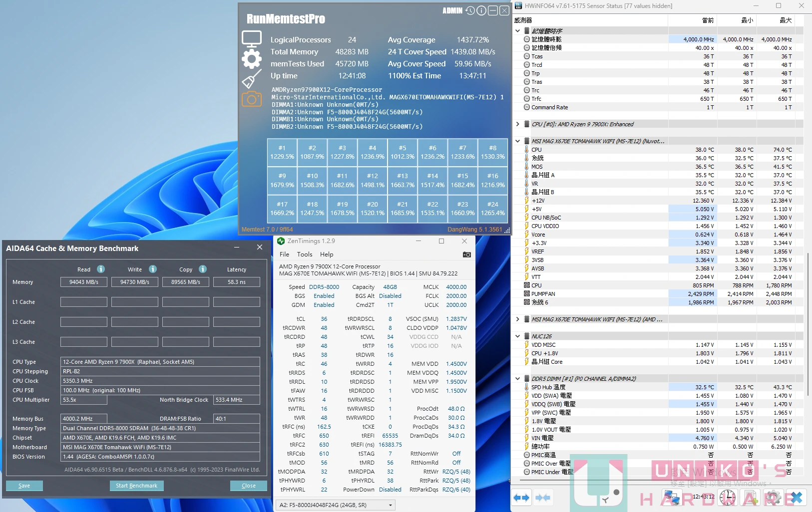Click circle icon beside PMIC高溫 row
The width and height of the screenshot is (812, 512).
(527, 455)
